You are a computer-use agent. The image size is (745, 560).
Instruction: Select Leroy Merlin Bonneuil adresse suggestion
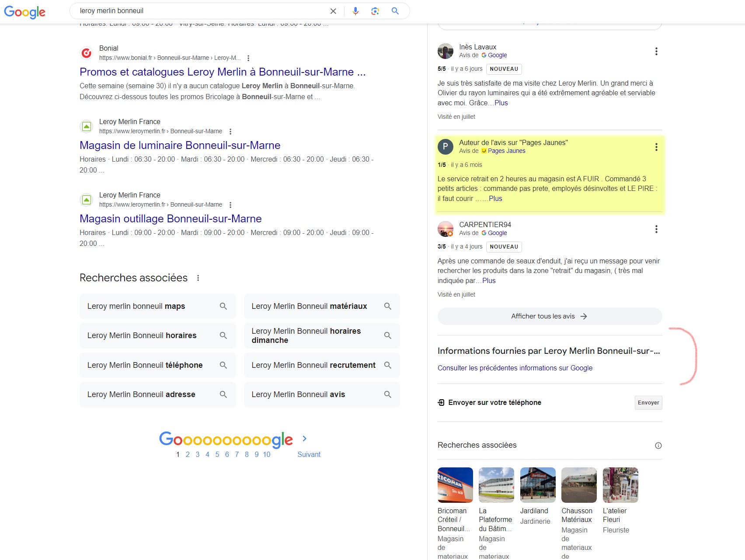[157, 394]
